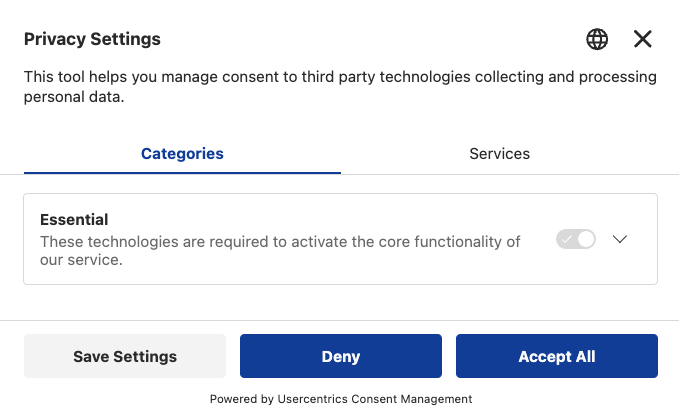Expand the Essential category chevron

[620, 240]
